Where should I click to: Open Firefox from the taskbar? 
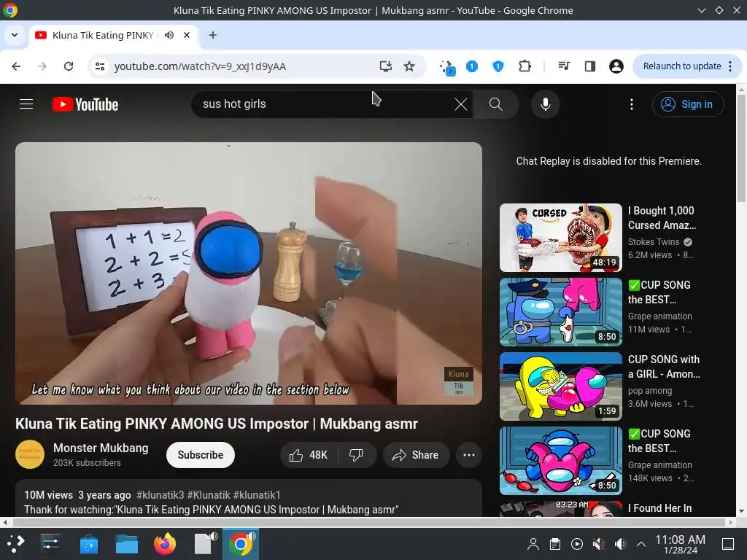point(165,544)
